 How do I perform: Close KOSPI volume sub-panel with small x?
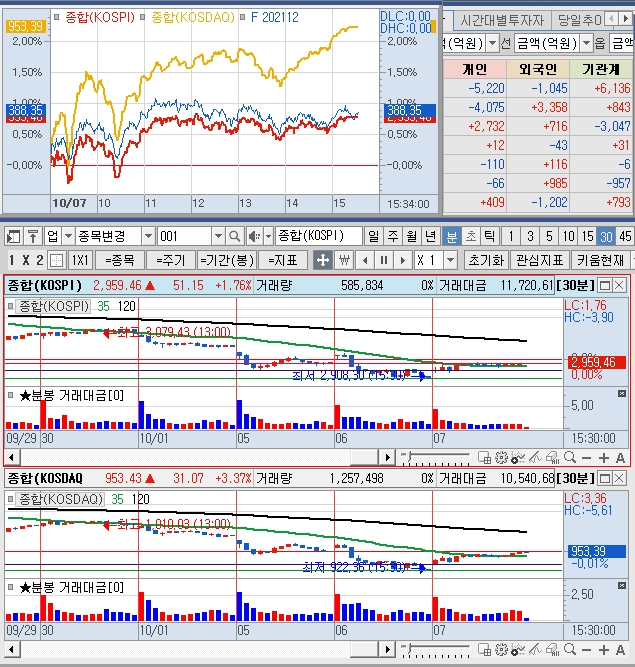tap(622, 393)
